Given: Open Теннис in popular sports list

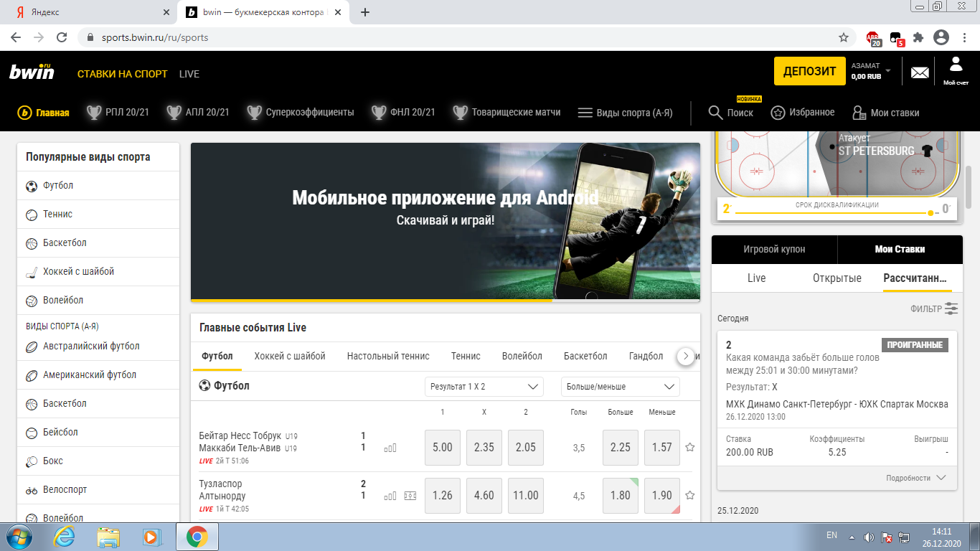Looking at the screenshot, I should pyautogui.click(x=58, y=214).
